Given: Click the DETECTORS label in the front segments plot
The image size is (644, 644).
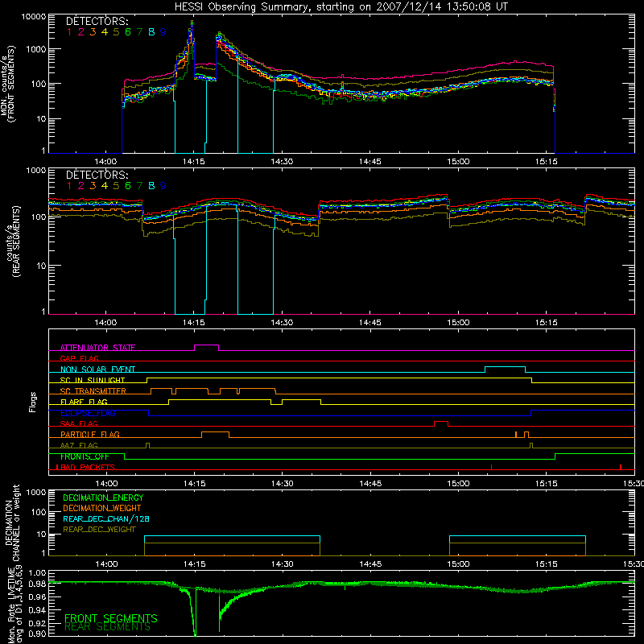Looking at the screenshot, I should tap(97, 21).
